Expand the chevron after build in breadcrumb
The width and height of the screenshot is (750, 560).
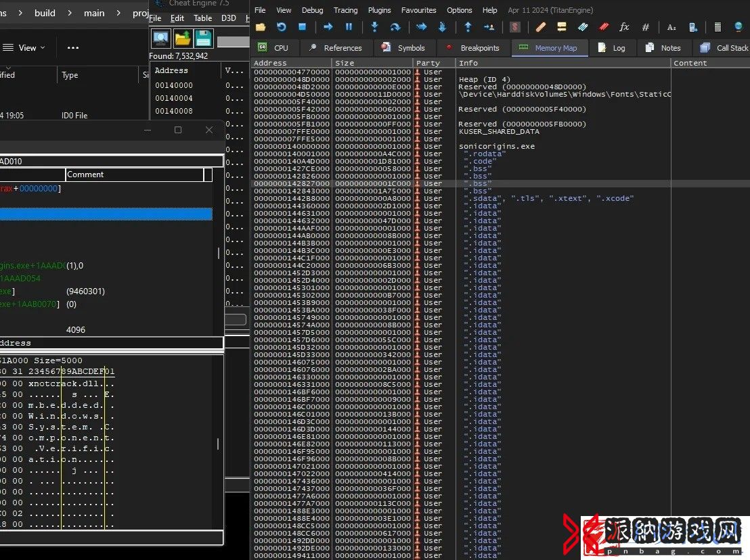[x=70, y=13]
